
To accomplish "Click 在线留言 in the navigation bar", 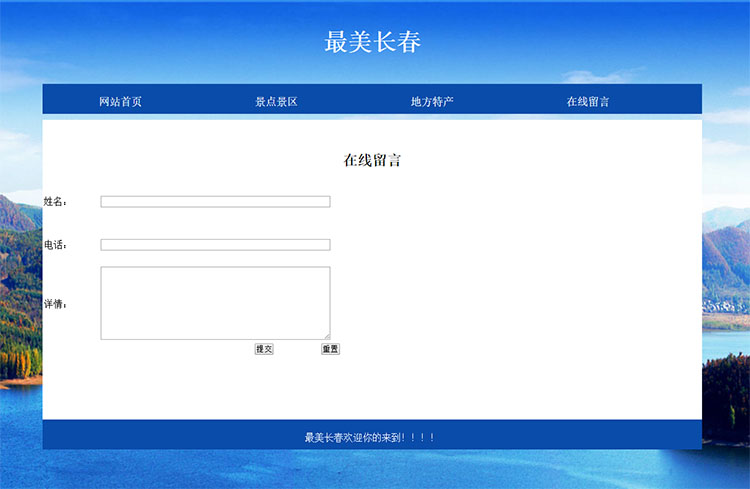I will [x=588, y=101].
